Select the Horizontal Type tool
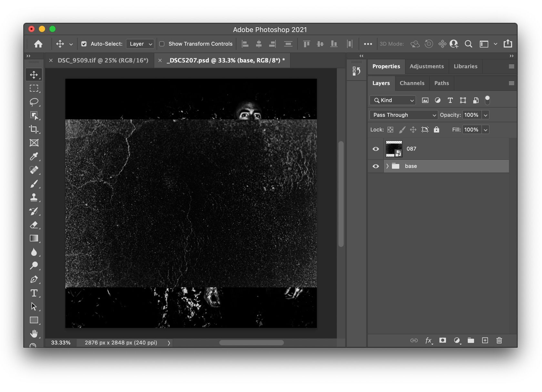The height and width of the screenshot is (392, 542). click(x=34, y=293)
